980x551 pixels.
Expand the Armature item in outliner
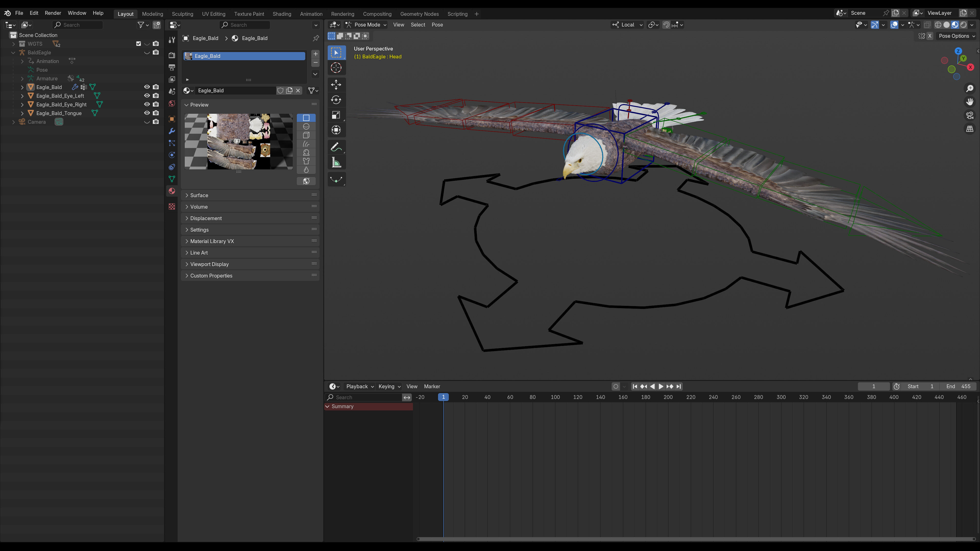(22, 79)
